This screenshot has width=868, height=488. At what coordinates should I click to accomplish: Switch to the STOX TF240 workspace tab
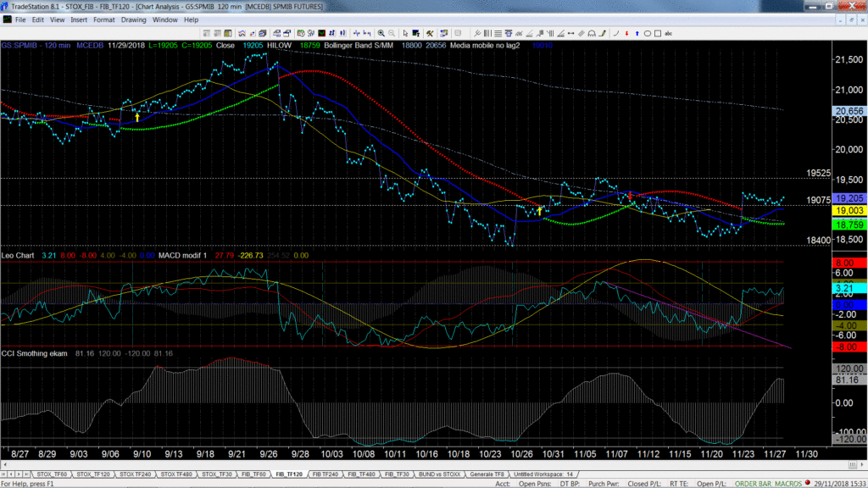pyautogui.click(x=135, y=474)
